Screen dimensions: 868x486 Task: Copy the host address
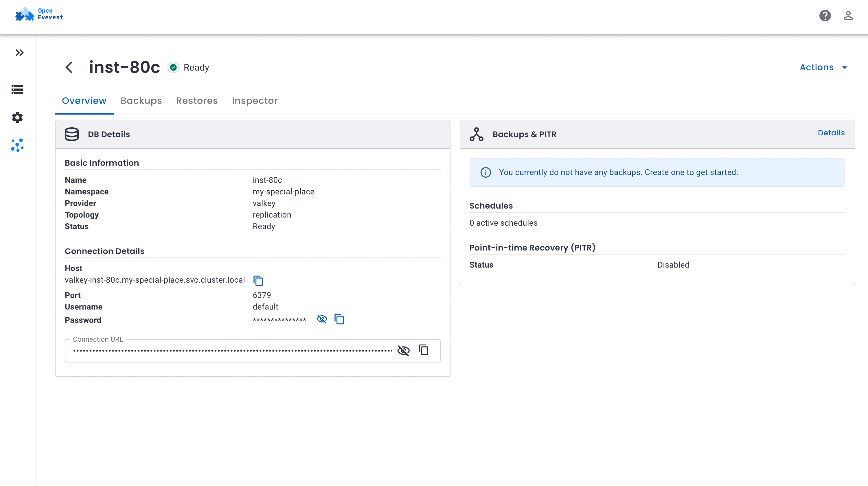pos(258,281)
